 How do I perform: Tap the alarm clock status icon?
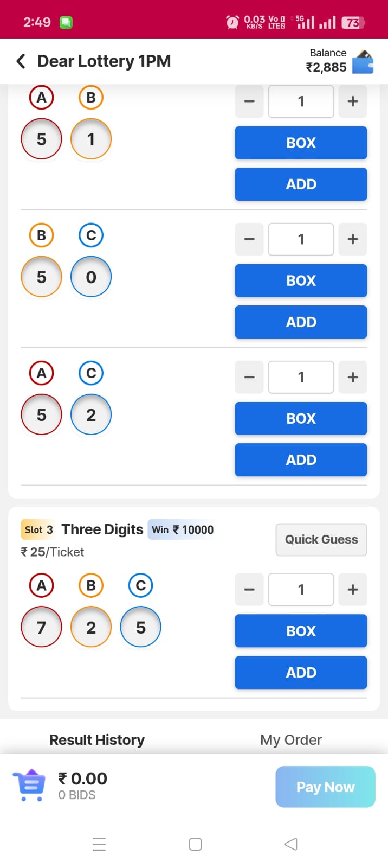point(232,22)
